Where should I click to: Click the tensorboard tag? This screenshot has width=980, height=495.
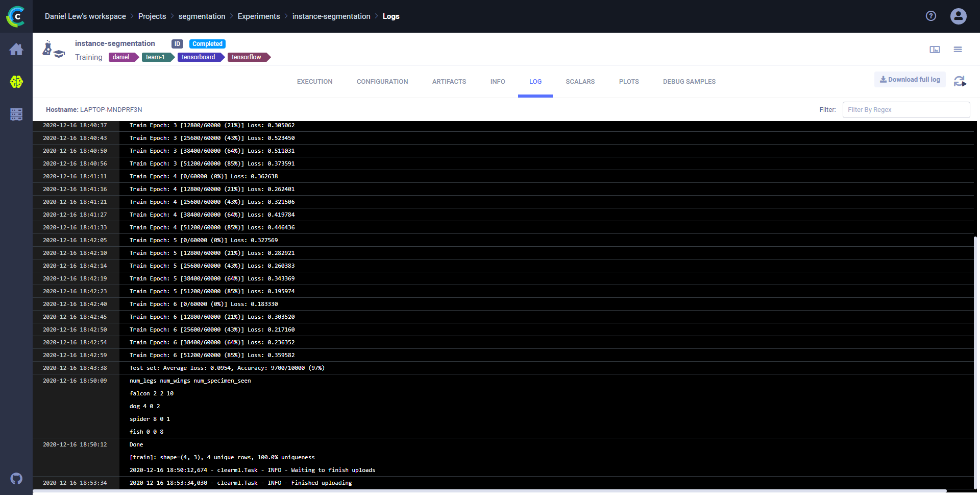pyautogui.click(x=199, y=57)
